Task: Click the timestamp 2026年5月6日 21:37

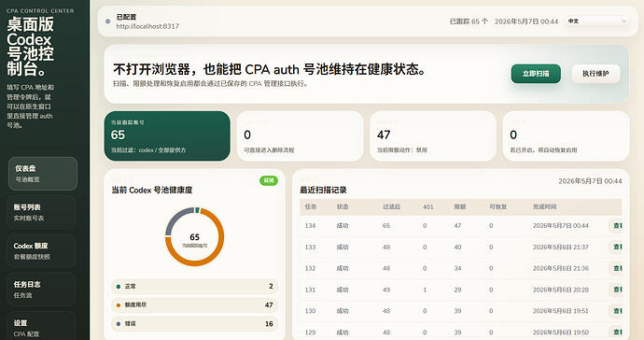Action: click(561, 248)
